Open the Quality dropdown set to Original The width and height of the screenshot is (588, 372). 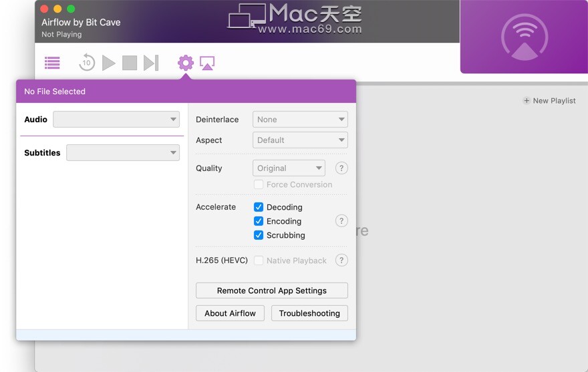[x=289, y=168]
